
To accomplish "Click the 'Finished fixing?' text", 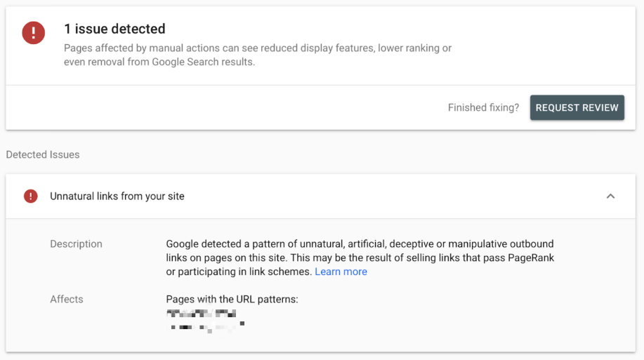I will (483, 107).
